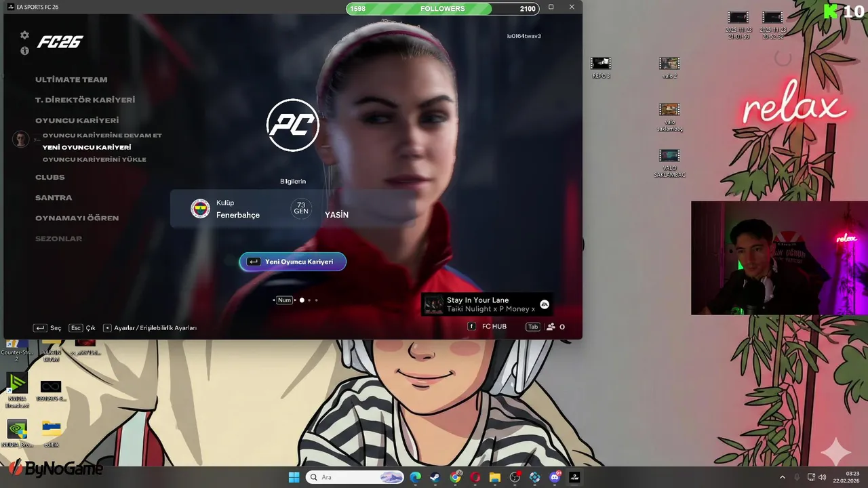This screenshot has height=488, width=868.
Task: Click the Ara taskbar search box
Action: [355, 477]
